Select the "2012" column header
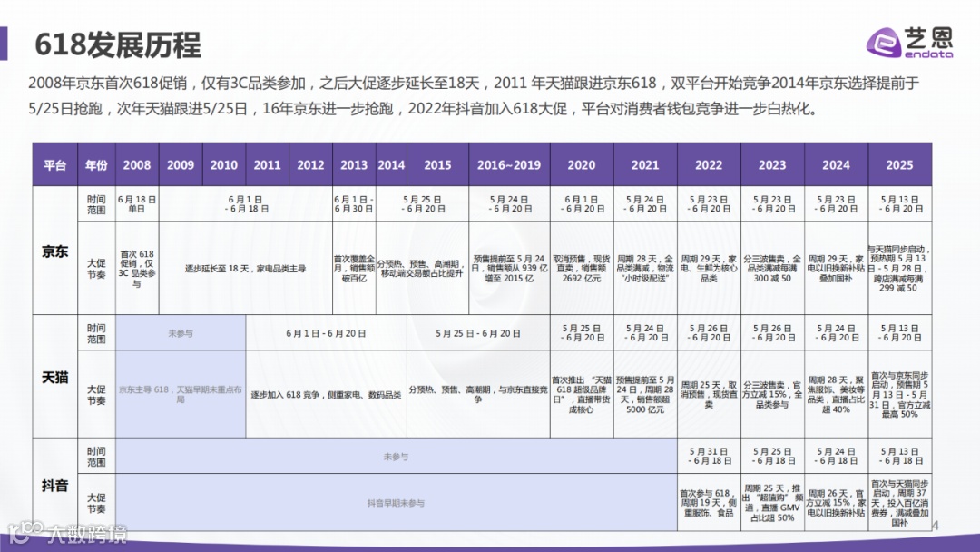980x552 pixels. coord(310,165)
